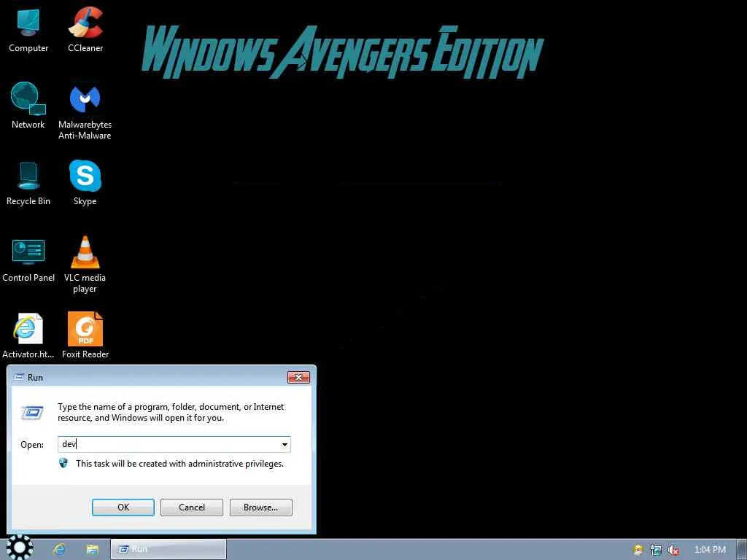
Task: Launch CCleaner from the desktop
Action: (85, 29)
